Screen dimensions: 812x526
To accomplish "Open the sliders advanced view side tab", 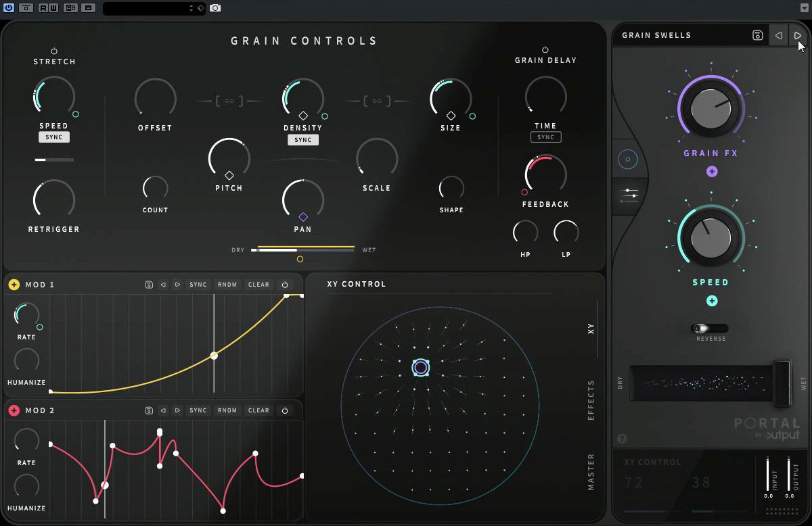I will [x=629, y=195].
